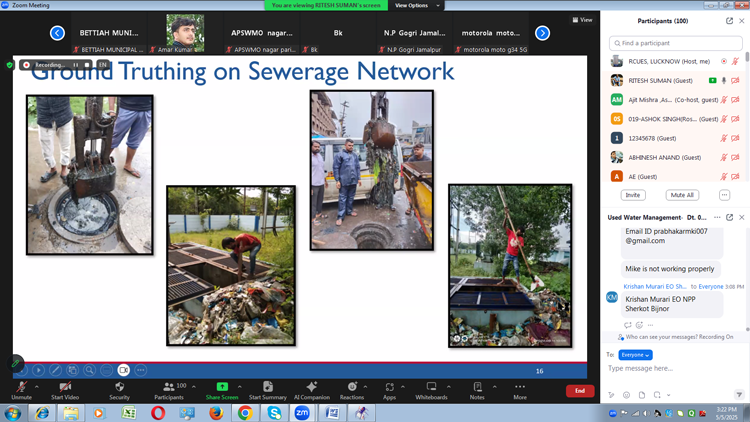750x422 pixels.
Task: Pop out the chat panel
Action: tap(729, 217)
